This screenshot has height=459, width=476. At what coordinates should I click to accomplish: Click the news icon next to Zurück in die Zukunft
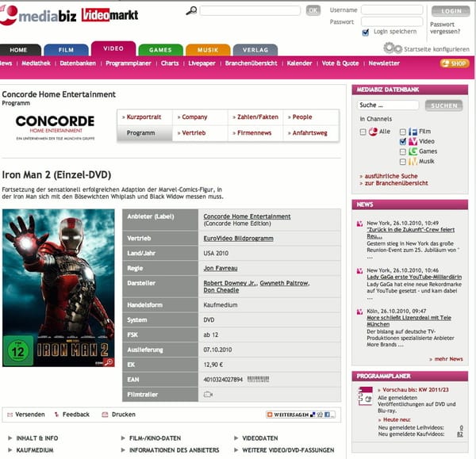pyautogui.click(x=359, y=224)
